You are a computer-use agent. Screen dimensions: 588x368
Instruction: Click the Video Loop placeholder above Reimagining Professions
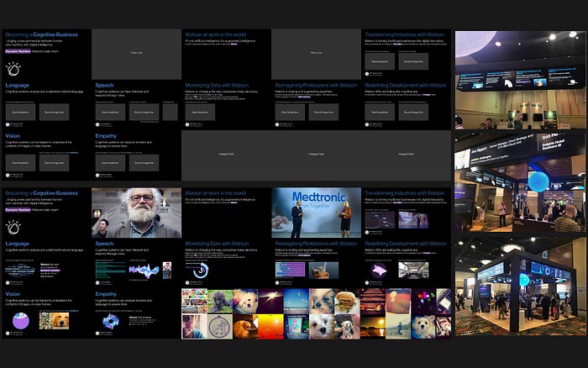pos(316,54)
